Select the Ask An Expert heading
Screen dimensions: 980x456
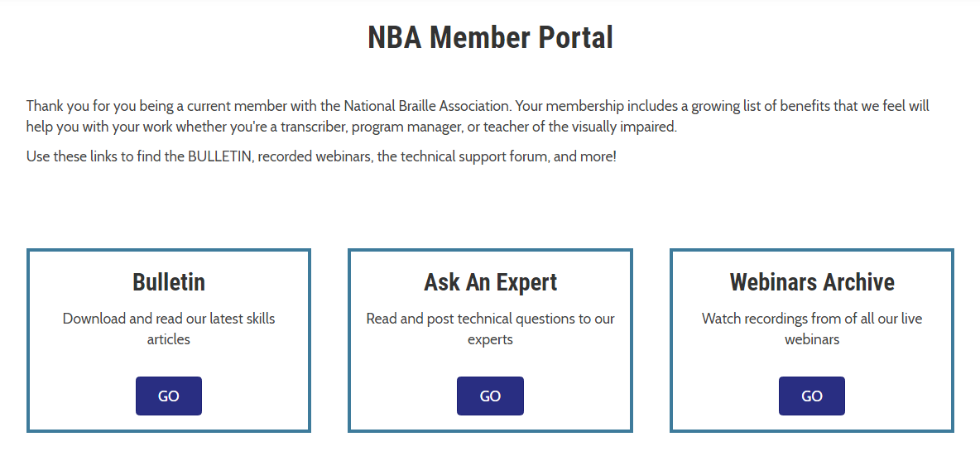tap(490, 282)
